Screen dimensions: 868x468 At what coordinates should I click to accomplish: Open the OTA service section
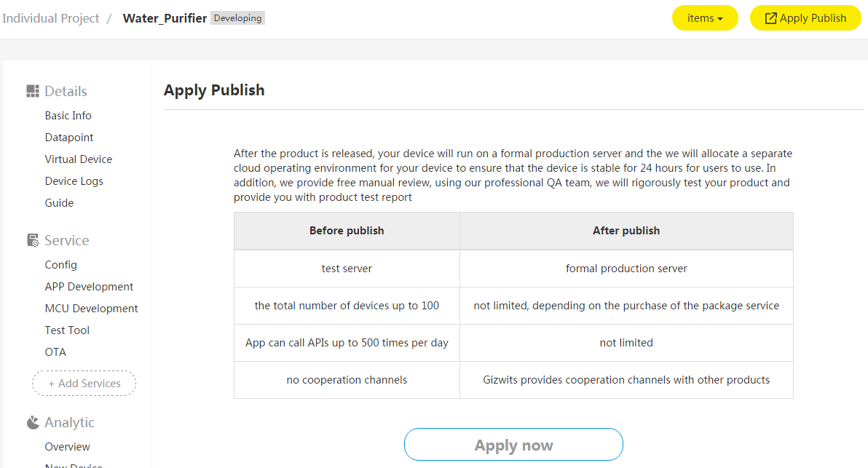pos(55,352)
